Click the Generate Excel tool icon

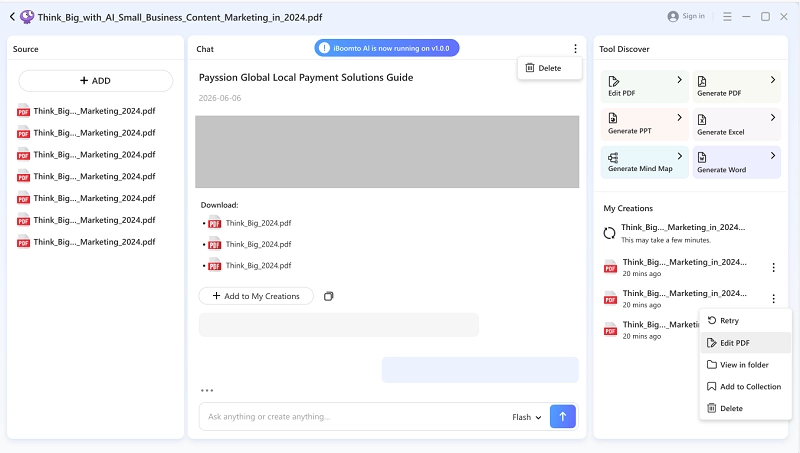point(702,119)
